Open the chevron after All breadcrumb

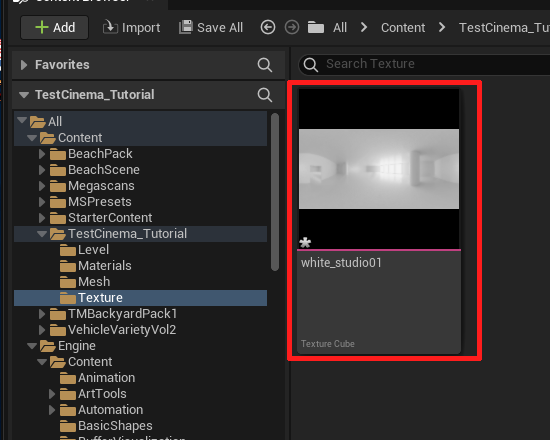coord(364,27)
